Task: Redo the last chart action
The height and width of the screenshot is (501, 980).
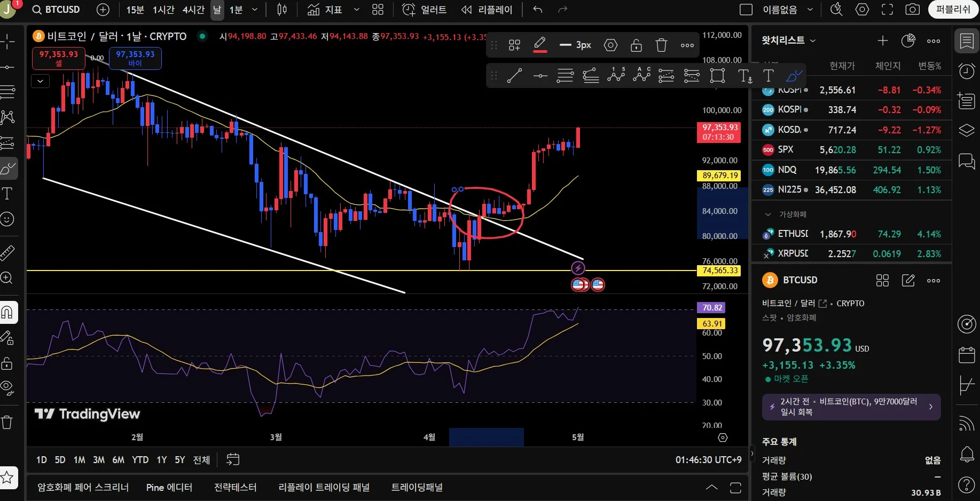Action: click(x=562, y=10)
